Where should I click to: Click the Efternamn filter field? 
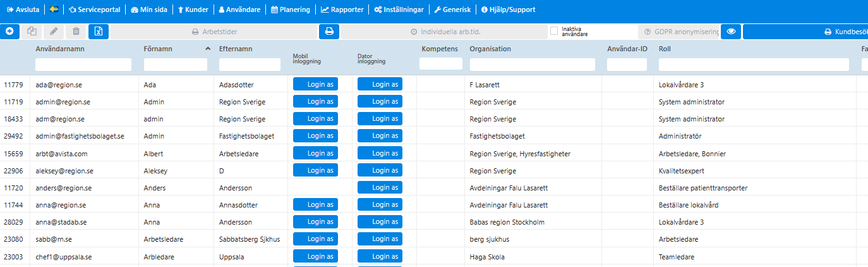[x=250, y=65]
